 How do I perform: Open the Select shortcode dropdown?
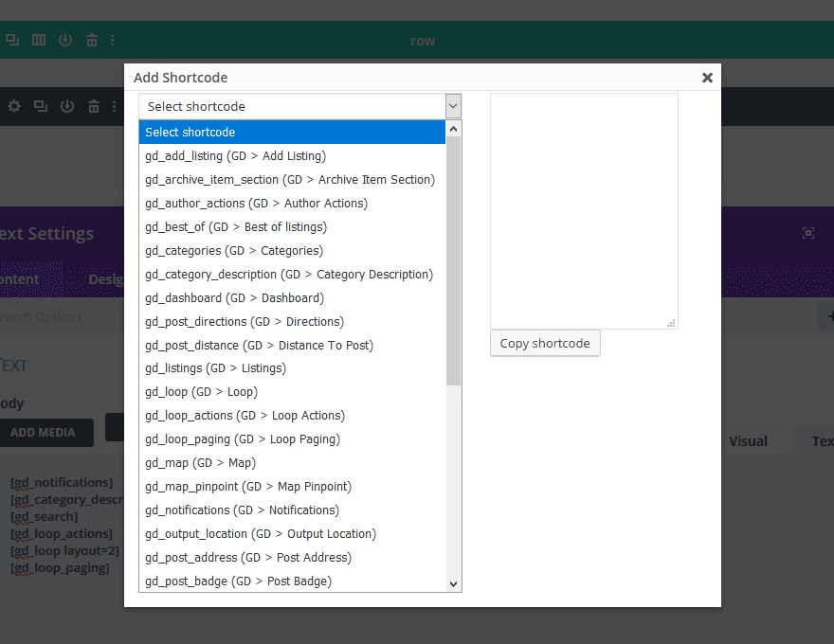pos(299,105)
